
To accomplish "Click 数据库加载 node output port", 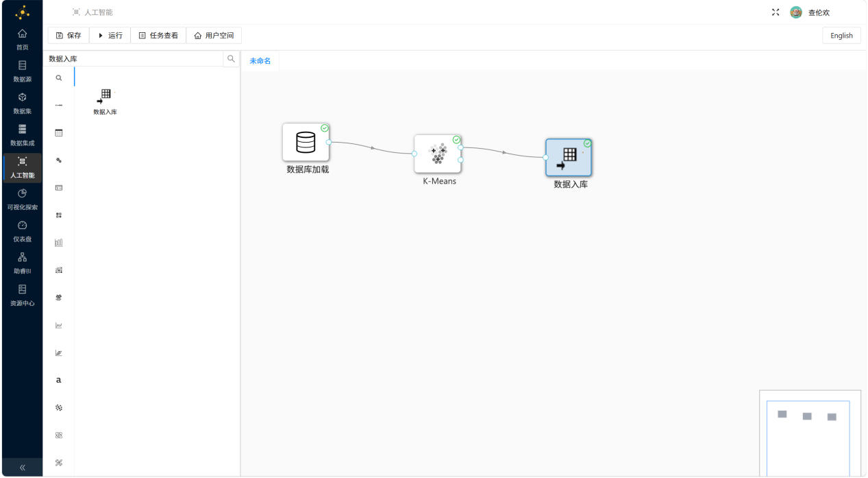I will (x=330, y=142).
